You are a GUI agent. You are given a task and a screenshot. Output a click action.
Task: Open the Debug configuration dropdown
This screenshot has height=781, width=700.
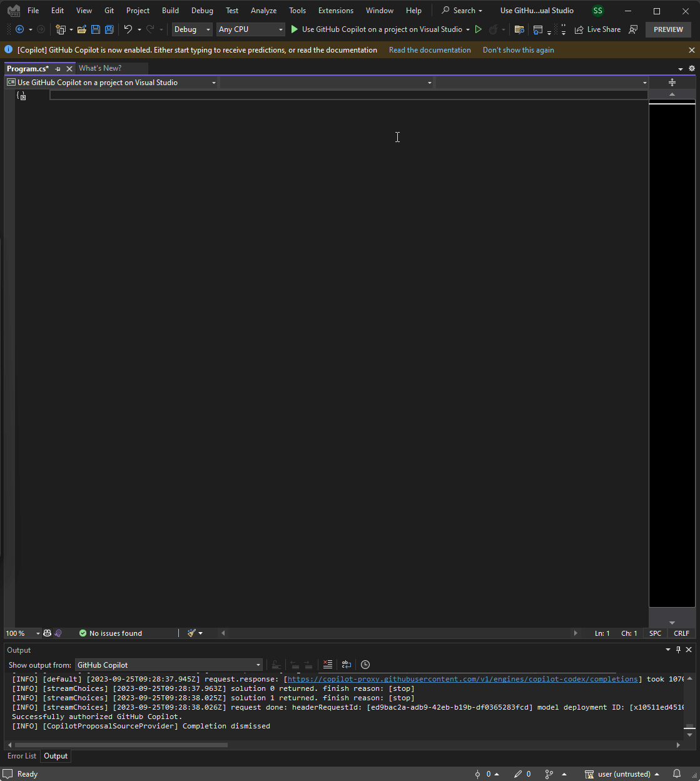pyautogui.click(x=191, y=29)
